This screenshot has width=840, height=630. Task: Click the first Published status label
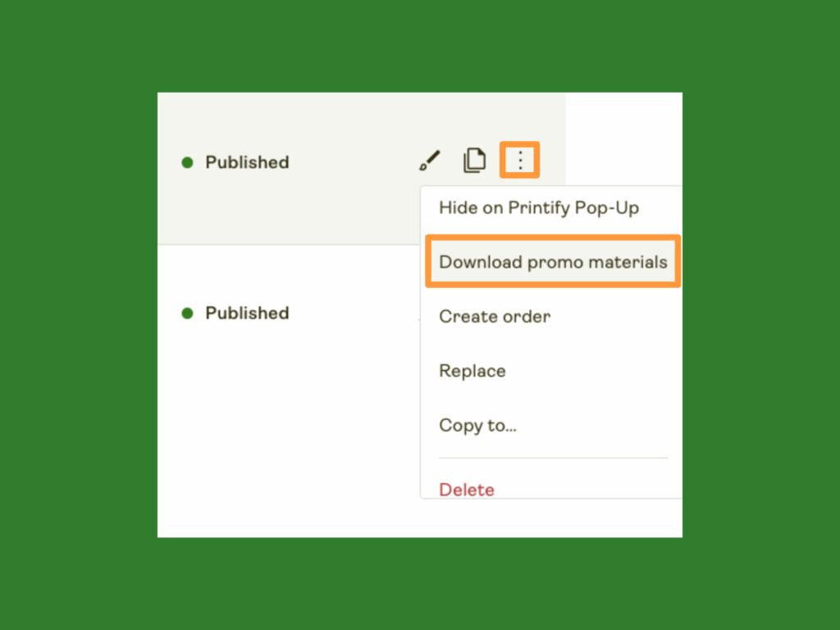[x=247, y=162]
